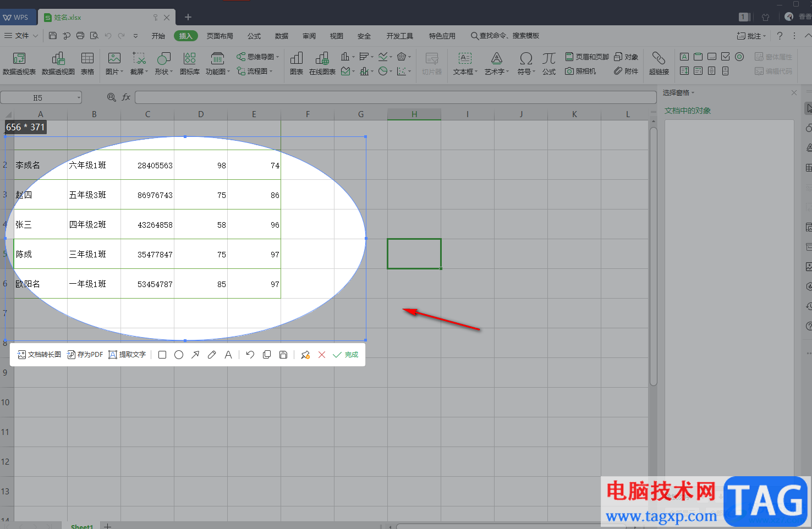Click 提取文字 button
The width and height of the screenshot is (812, 529).
pyautogui.click(x=127, y=355)
